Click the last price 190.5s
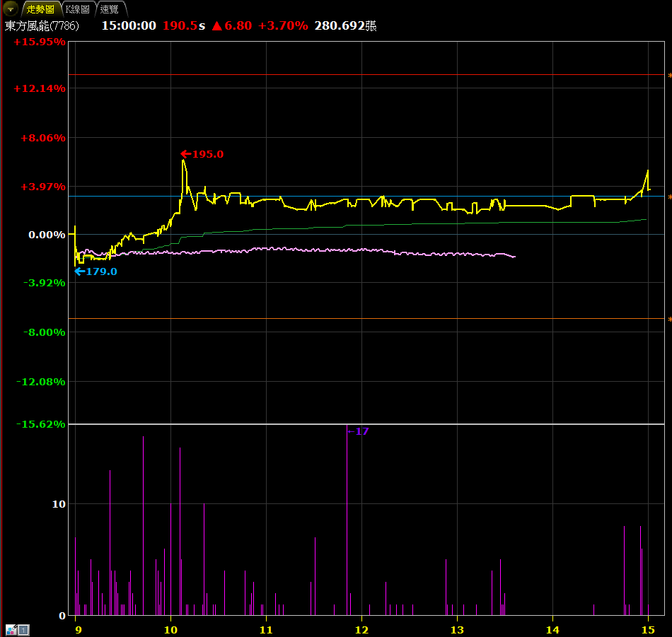The image size is (672, 637). click(184, 25)
